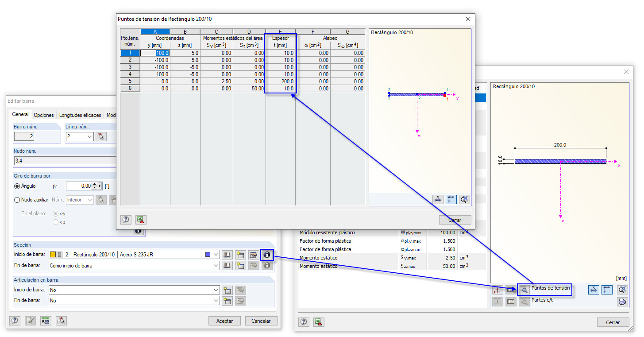Switch to General tab
The image size is (644, 337).
20,114
